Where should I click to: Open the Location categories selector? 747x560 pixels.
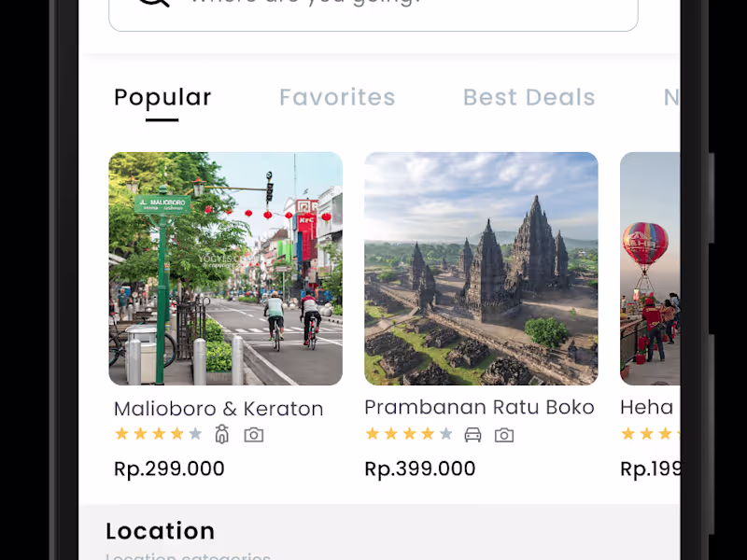tap(187, 556)
